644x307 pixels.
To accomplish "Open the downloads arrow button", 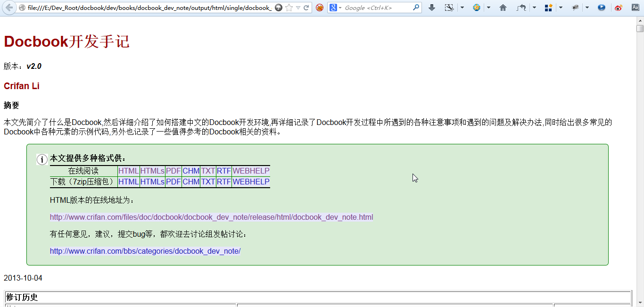I will [x=432, y=8].
